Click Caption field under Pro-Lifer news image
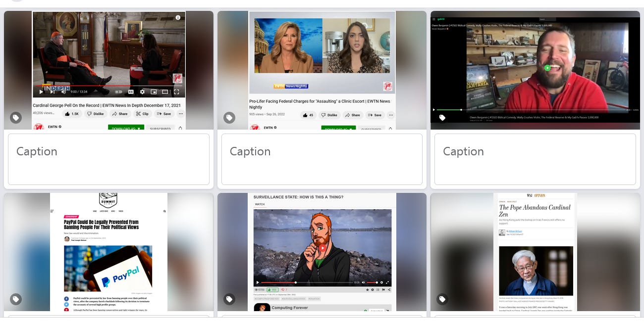The height and width of the screenshot is (323, 644). 322,159
